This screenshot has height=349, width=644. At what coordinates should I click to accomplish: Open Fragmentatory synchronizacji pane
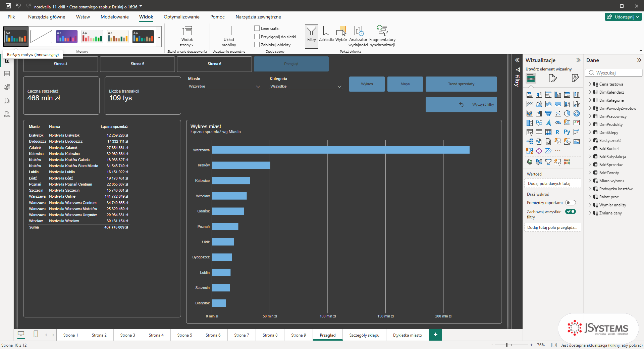tap(382, 36)
